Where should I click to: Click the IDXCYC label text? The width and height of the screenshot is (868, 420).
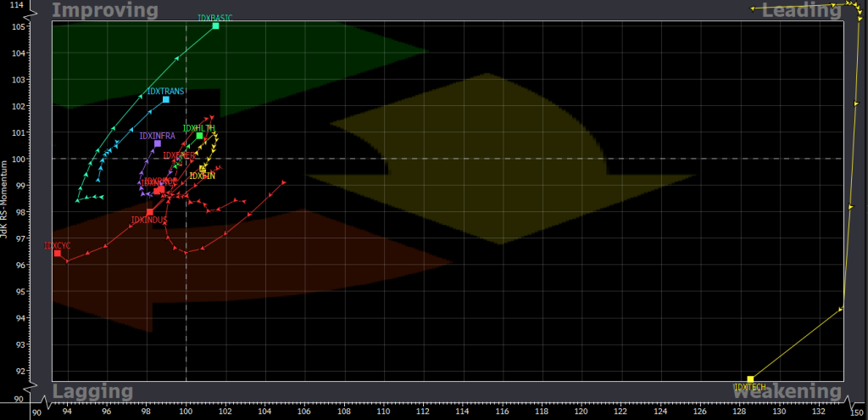pyautogui.click(x=58, y=245)
